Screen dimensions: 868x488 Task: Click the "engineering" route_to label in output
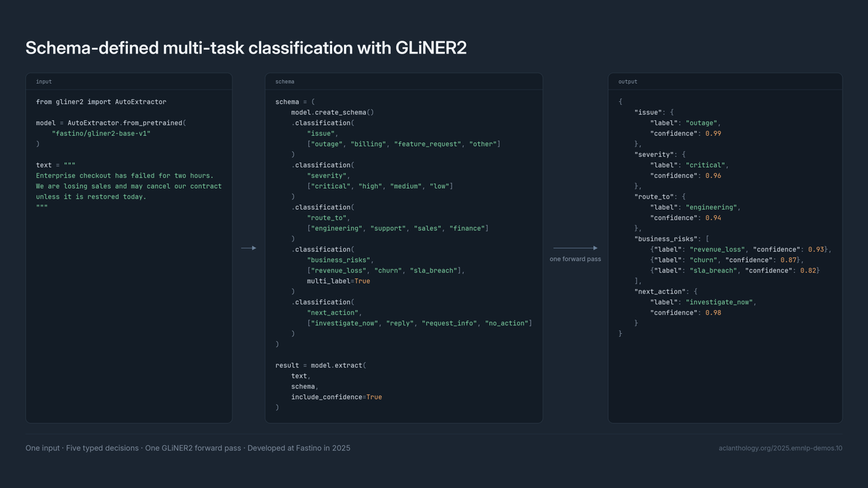(712, 207)
